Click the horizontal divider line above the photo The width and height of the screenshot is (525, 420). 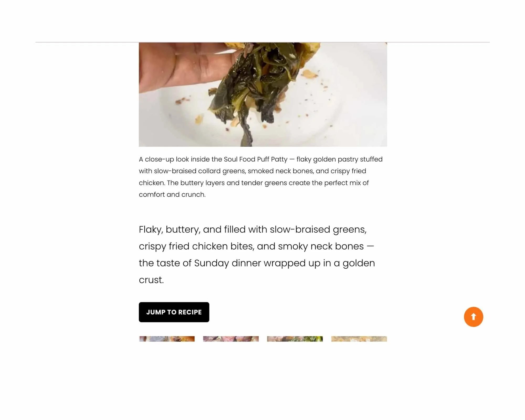click(x=262, y=42)
